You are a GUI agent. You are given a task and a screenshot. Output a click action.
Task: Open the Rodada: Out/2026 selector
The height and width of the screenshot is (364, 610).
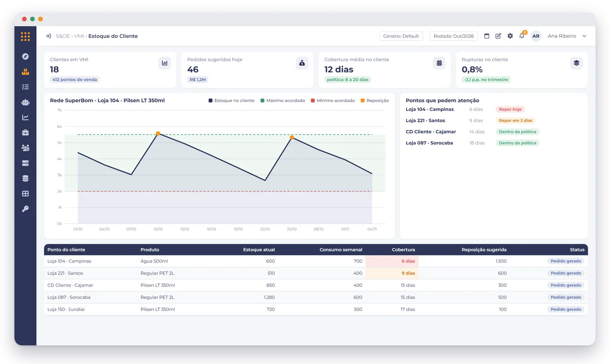pos(454,36)
